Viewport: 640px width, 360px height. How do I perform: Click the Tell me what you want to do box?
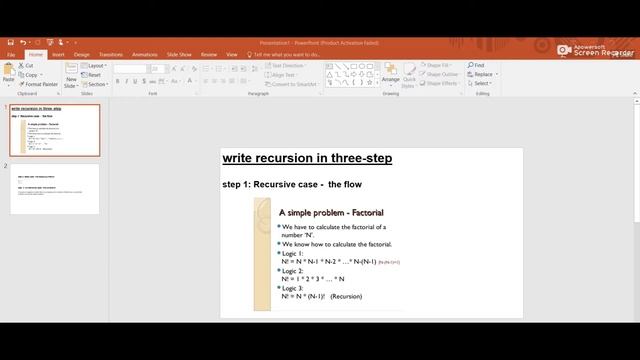tap(283, 54)
